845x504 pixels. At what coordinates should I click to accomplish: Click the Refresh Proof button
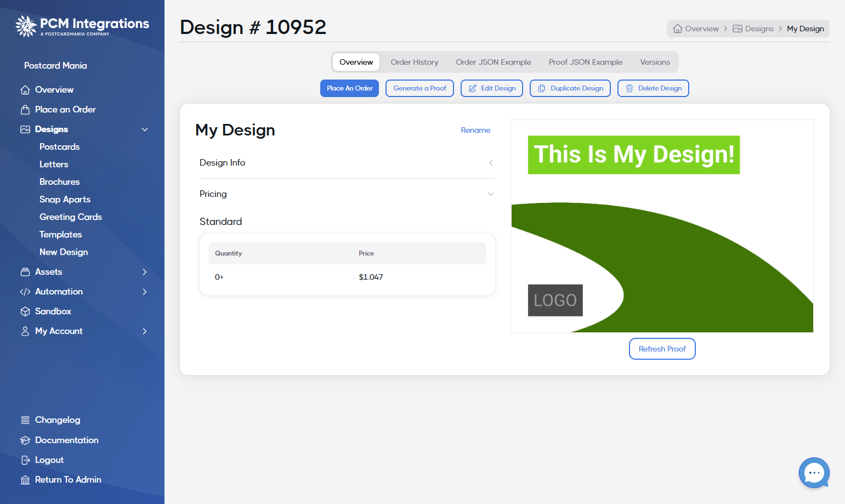(x=662, y=349)
